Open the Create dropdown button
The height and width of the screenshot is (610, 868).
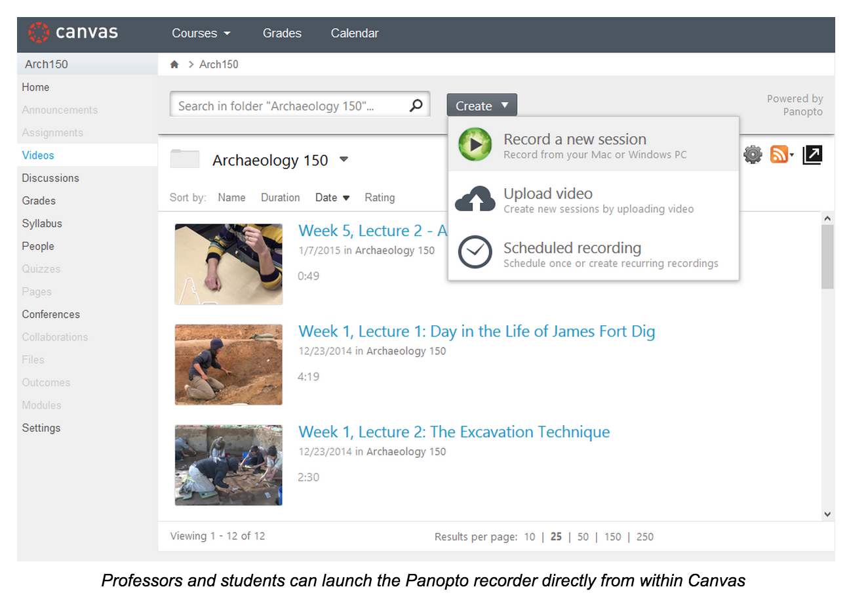point(482,106)
